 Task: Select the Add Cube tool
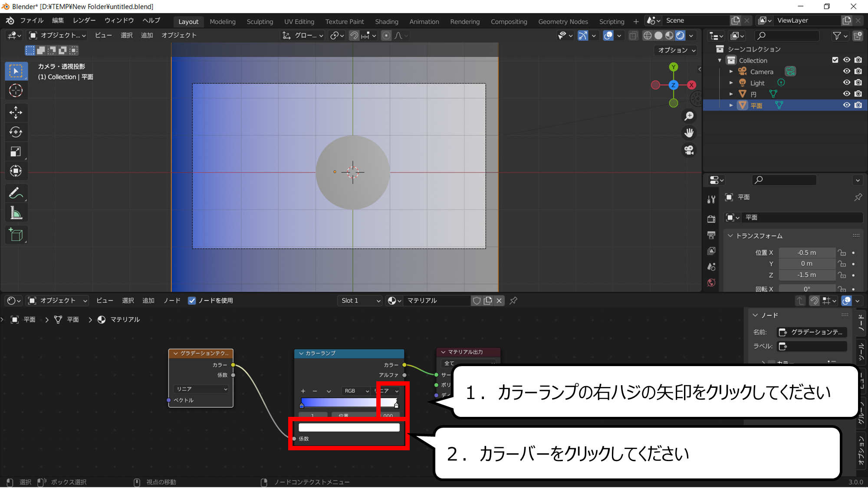pos(16,235)
